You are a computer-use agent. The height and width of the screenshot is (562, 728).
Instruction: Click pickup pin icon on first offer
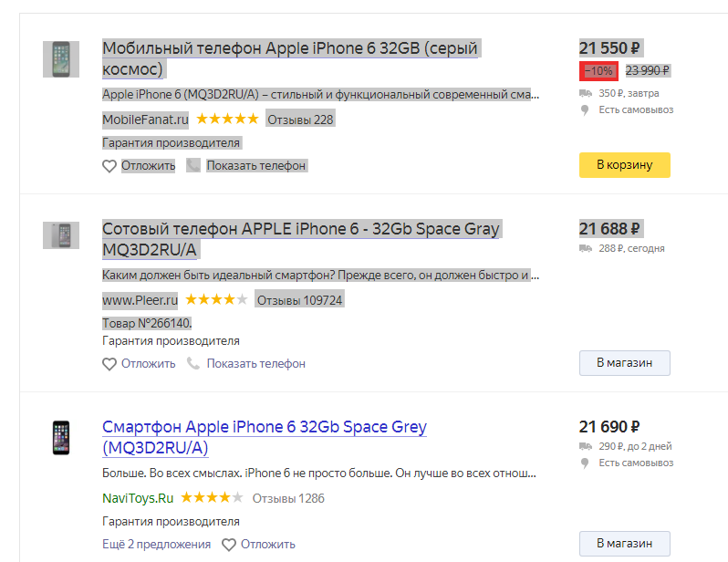[x=585, y=110]
